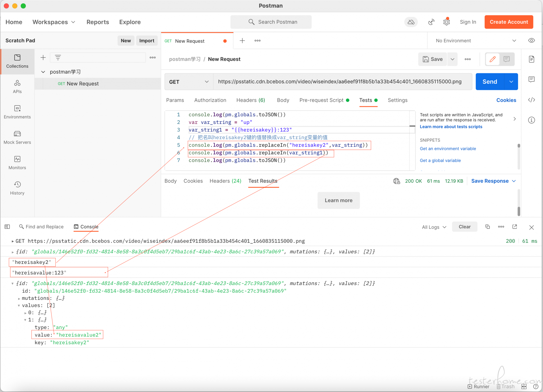This screenshot has height=392, width=543.
Task: Click the snippets list scrollbar
Action: (x=519, y=146)
